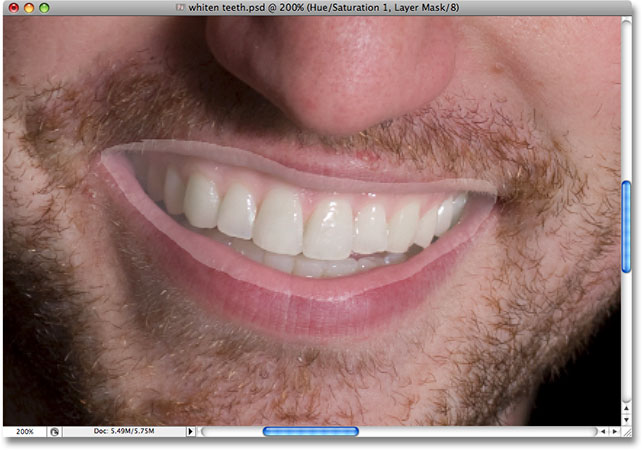
Task: Click the scroll left arrow
Action: pyautogui.click(x=603, y=432)
